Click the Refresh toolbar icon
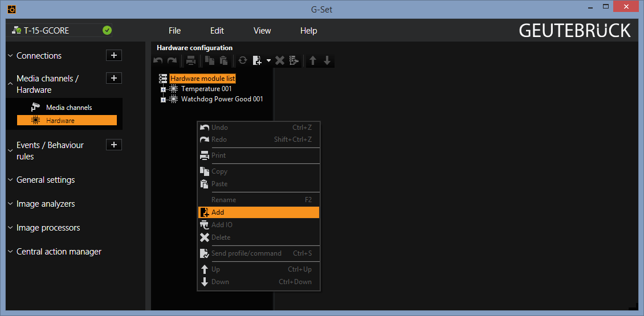This screenshot has height=316, width=644. (x=243, y=61)
